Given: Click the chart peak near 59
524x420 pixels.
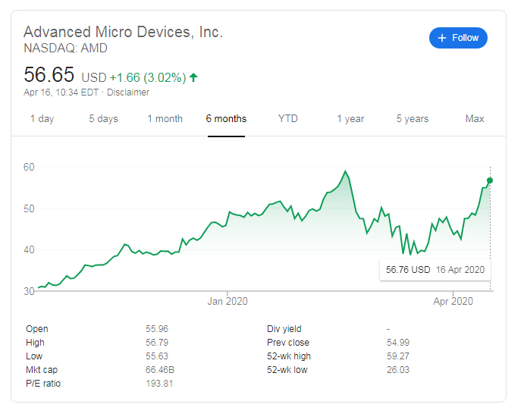Looking at the screenshot, I should tap(346, 172).
